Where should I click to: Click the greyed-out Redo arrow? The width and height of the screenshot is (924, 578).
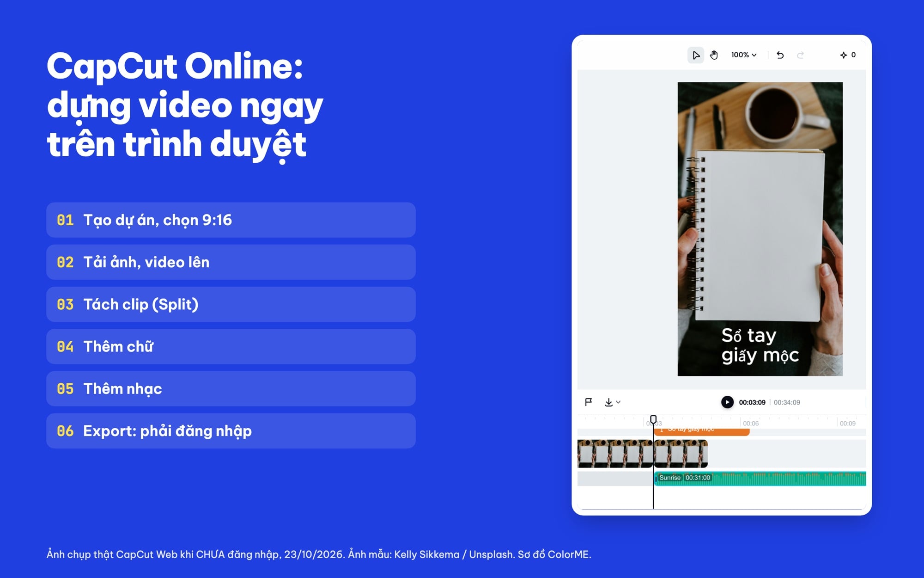tap(800, 55)
